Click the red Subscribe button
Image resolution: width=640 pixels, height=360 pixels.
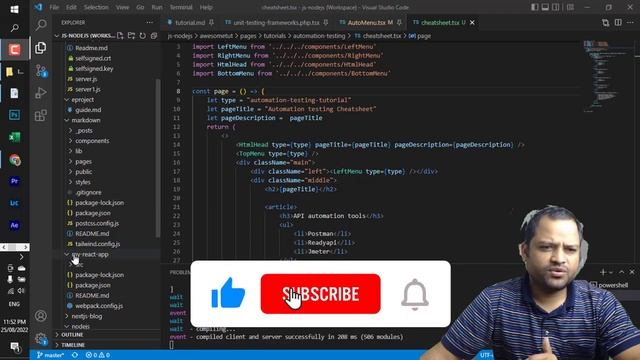tap(320, 294)
